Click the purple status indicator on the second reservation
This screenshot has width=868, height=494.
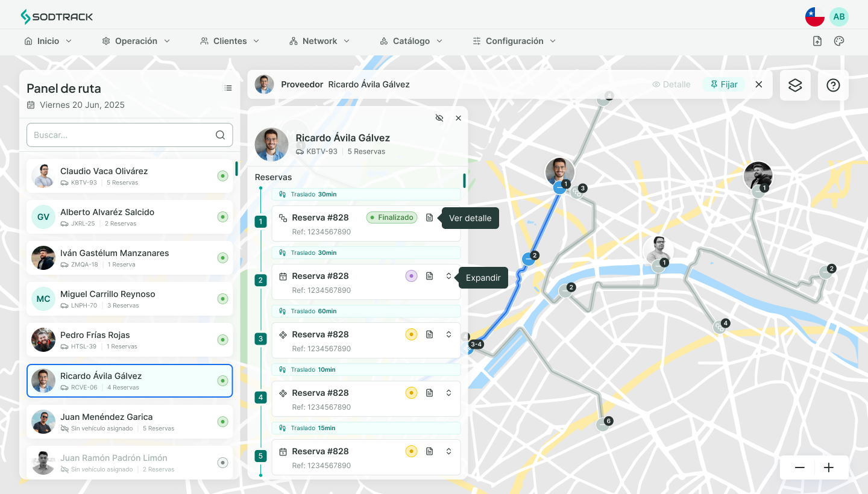[x=411, y=275]
